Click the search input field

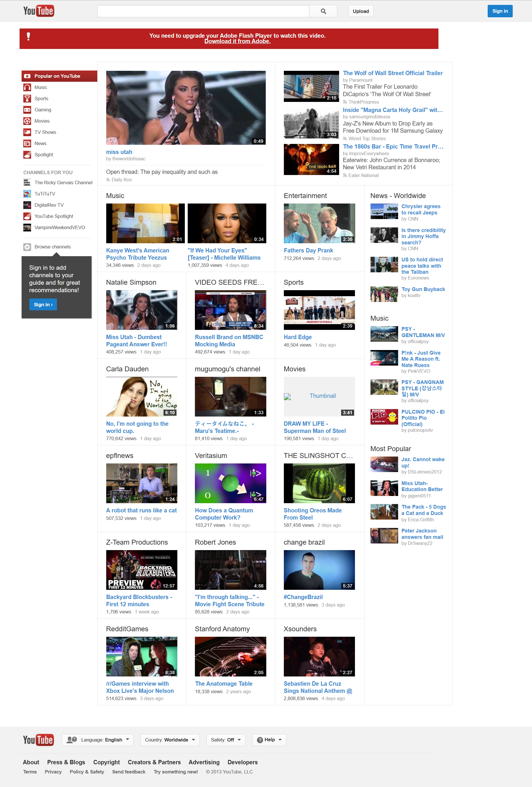(x=203, y=11)
